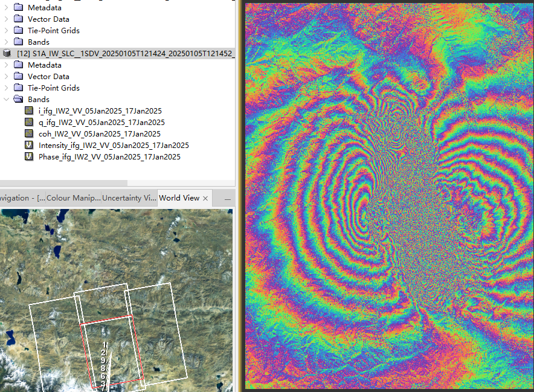Expand the top Vector Data folder
Screen dimensions: 534x392
point(6,19)
